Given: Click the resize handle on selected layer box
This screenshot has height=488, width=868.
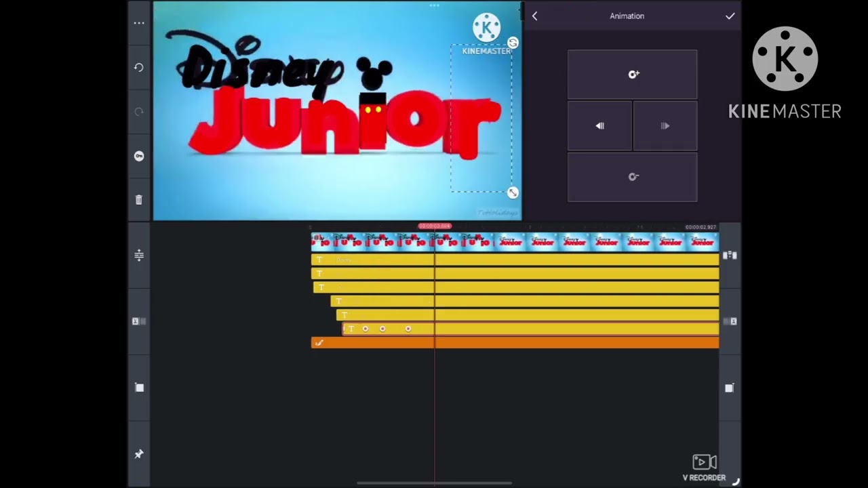Looking at the screenshot, I should tap(513, 192).
